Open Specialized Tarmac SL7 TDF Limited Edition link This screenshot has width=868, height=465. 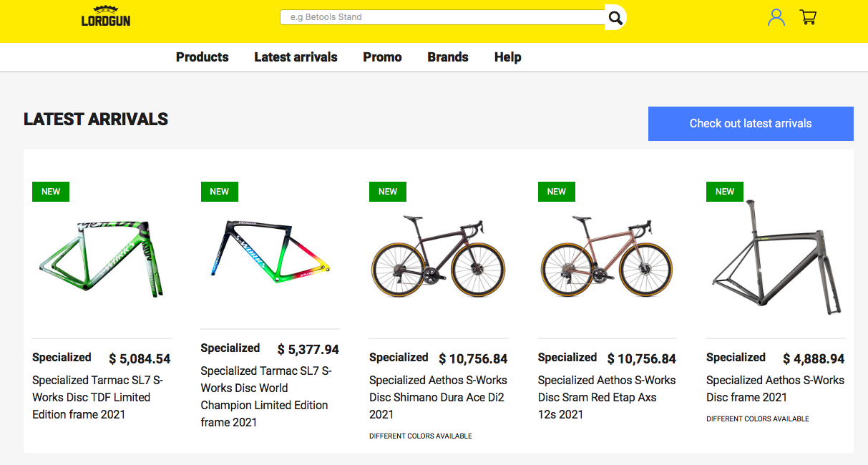click(x=97, y=397)
